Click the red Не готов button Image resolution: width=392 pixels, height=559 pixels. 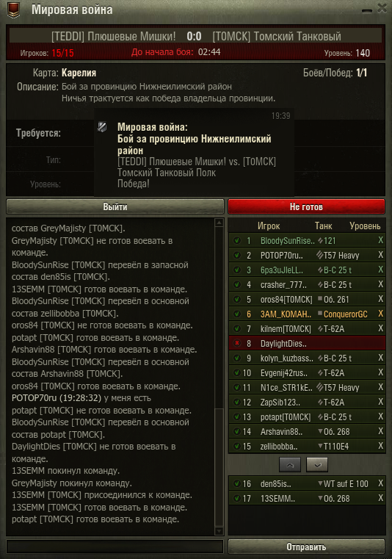[x=306, y=206]
